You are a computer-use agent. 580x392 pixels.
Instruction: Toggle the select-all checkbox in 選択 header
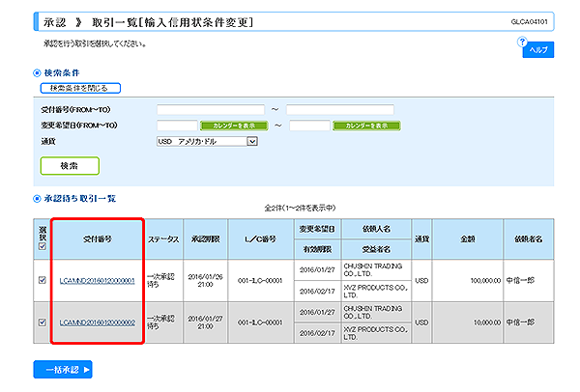41,245
